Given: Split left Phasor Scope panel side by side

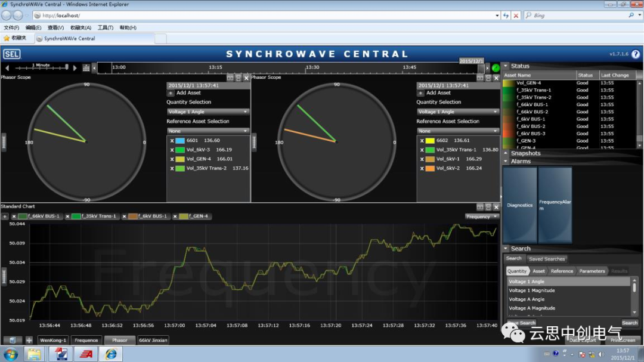Looking at the screenshot, I should pos(230,78).
